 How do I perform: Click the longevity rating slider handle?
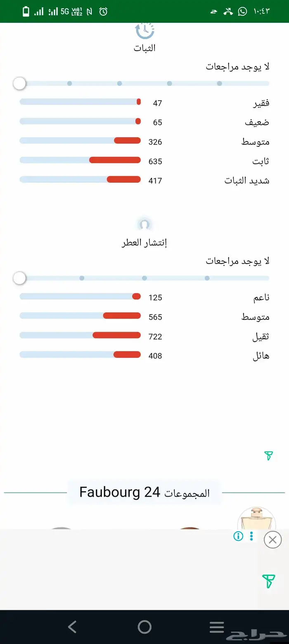[x=19, y=84]
